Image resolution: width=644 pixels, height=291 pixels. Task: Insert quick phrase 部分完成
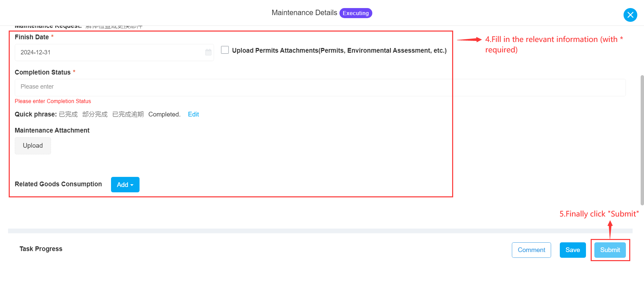click(95, 114)
